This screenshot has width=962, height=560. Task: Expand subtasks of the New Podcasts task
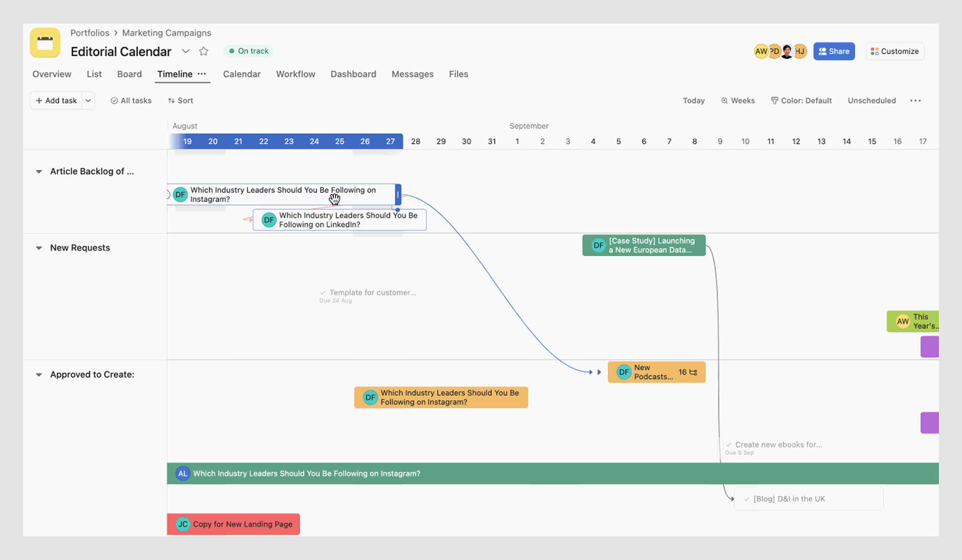[599, 372]
